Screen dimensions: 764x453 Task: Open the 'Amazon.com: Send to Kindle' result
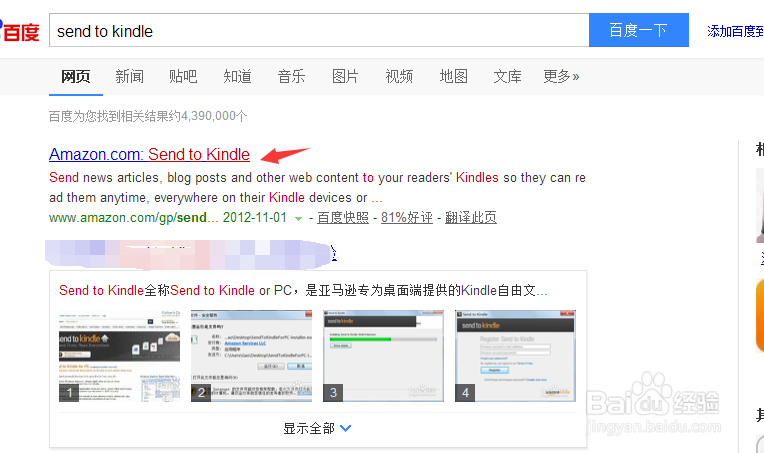(x=149, y=154)
